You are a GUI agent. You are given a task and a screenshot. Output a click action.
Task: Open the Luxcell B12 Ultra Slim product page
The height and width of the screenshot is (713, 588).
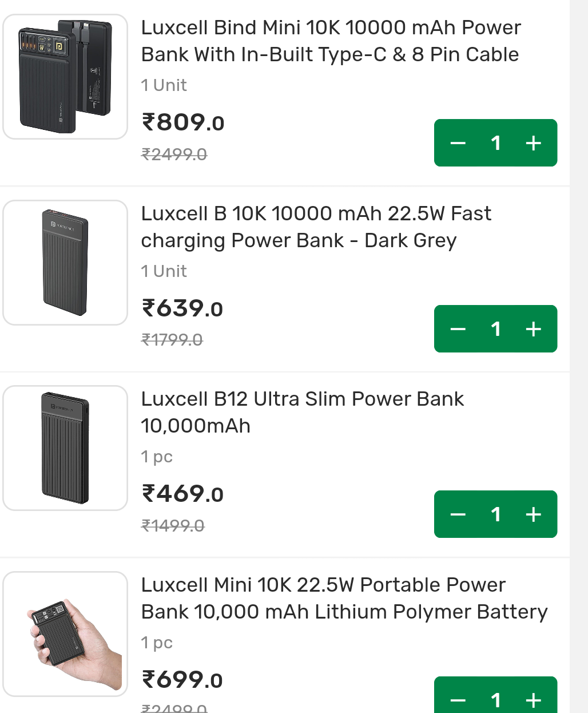[x=302, y=412]
